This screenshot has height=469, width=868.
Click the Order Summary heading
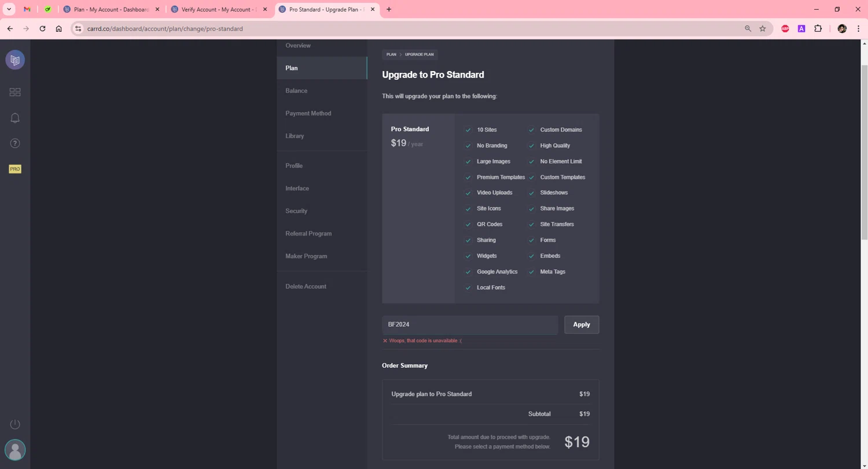(404, 365)
